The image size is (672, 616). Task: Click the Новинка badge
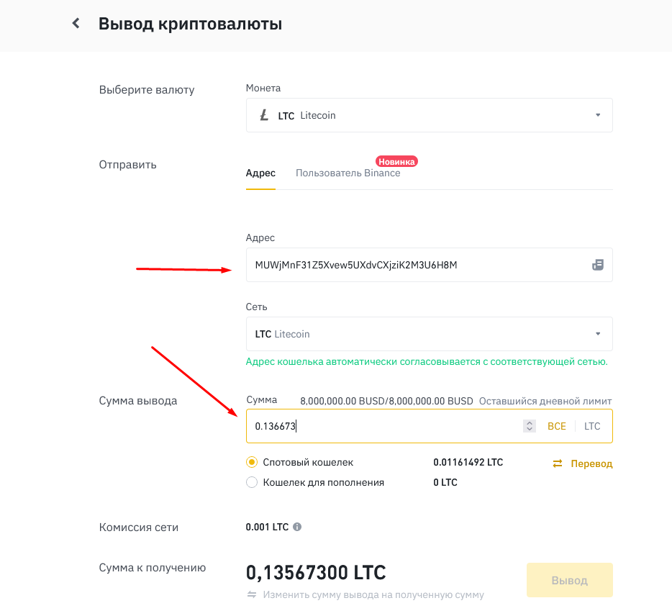396,161
